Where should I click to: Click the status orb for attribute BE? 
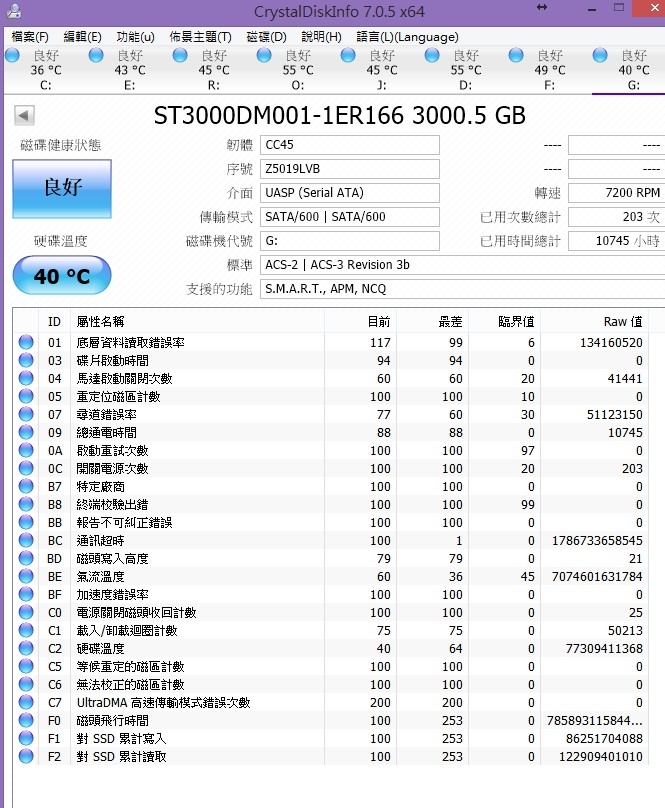pos(26,576)
